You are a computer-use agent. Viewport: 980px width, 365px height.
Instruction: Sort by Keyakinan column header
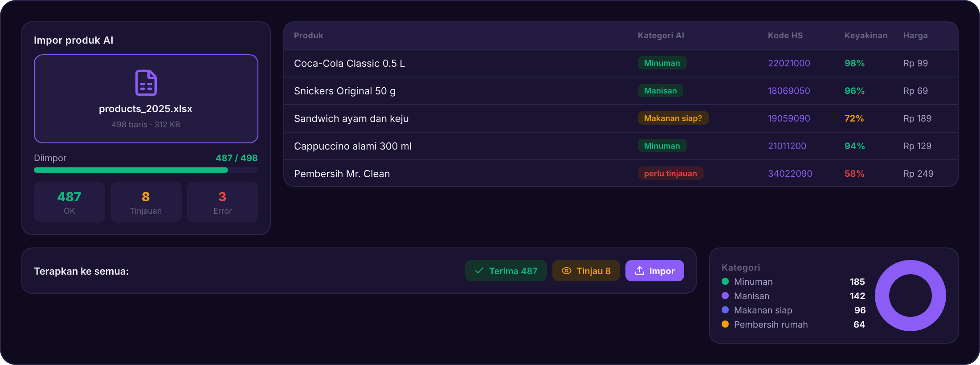(x=866, y=36)
